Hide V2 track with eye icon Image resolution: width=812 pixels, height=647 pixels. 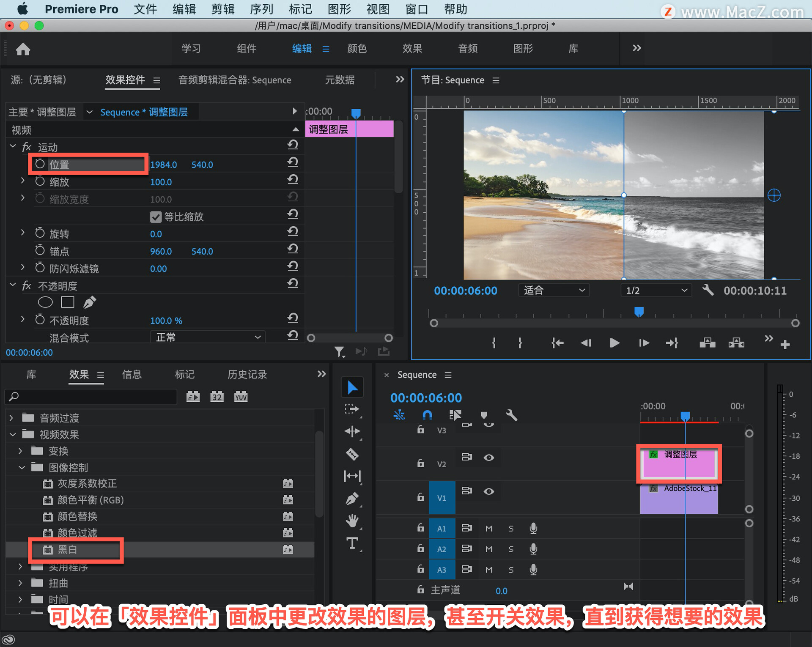pos(488,458)
